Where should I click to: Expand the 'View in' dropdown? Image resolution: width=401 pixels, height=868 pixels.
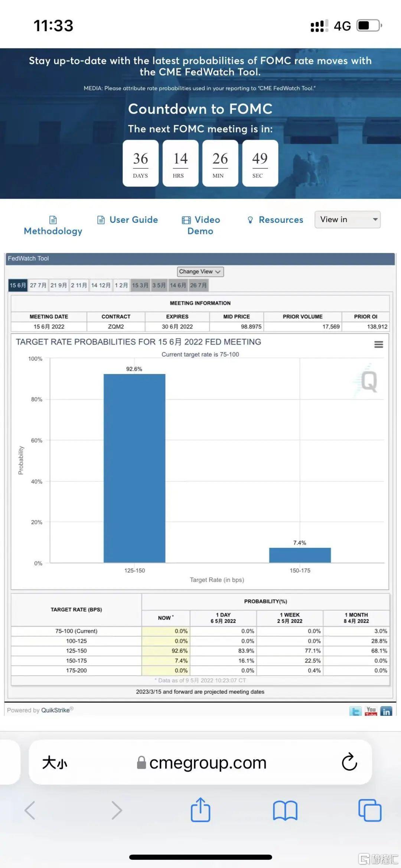coord(348,220)
